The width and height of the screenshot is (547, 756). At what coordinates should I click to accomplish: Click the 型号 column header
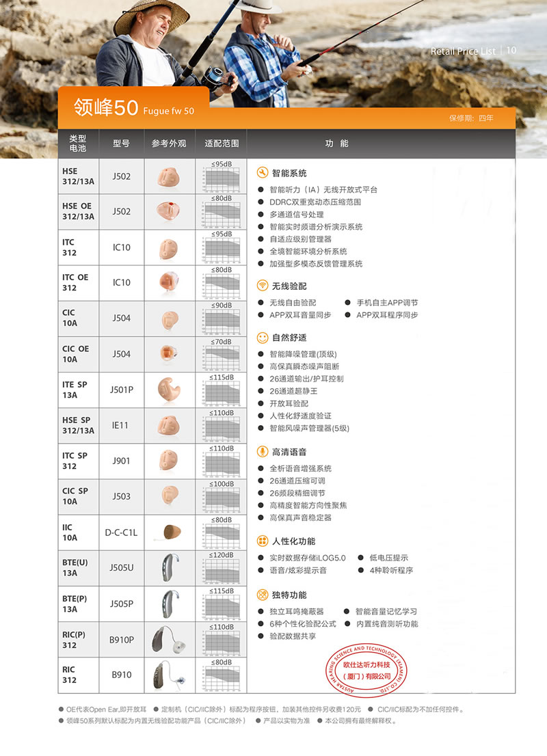click(121, 144)
